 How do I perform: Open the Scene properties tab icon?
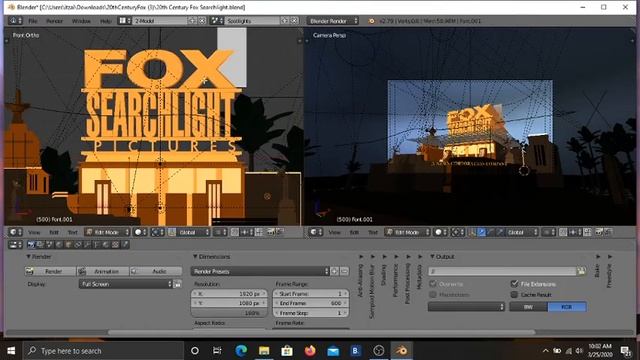[50, 244]
